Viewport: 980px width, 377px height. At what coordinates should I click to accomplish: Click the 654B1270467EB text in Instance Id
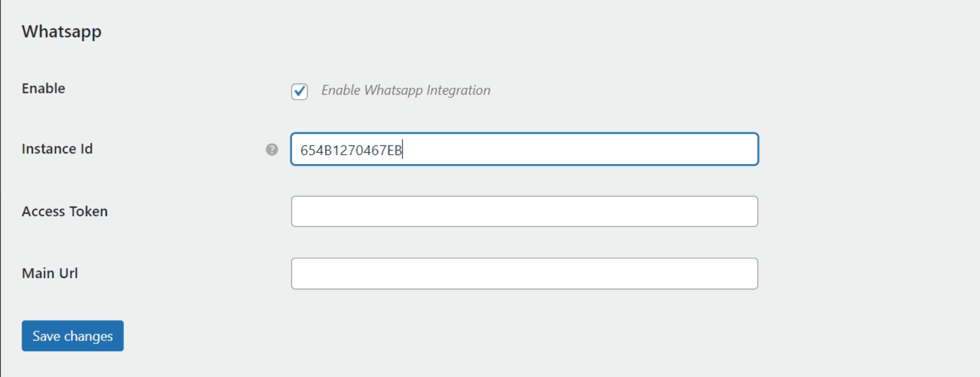pyautogui.click(x=351, y=150)
